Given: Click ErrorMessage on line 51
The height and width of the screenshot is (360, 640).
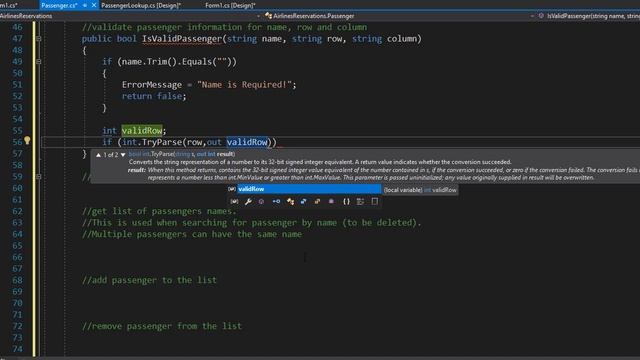Looking at the screenshot, I should click(x=152, y=84).
